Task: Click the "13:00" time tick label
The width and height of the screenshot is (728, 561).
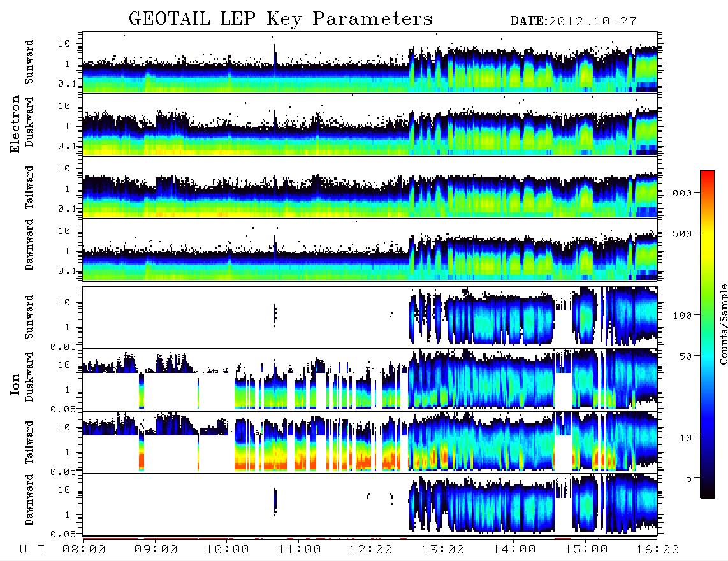Action: coord(443,550)
